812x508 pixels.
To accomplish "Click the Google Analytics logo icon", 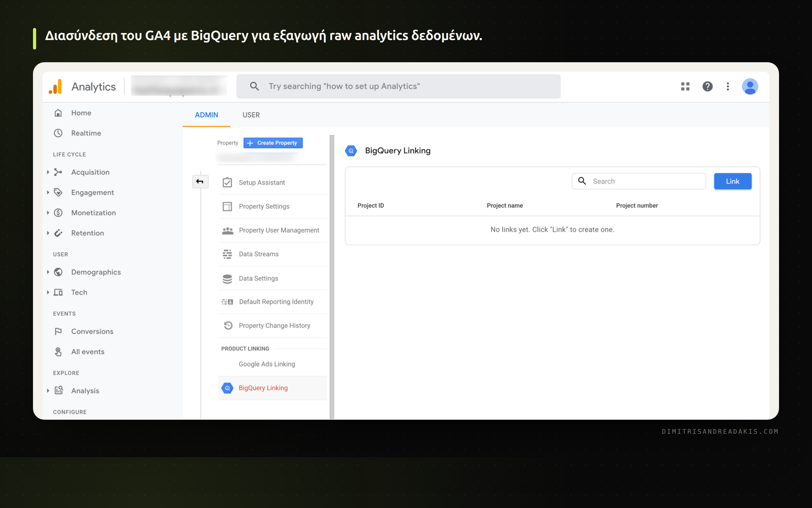I will (x=56, y=87).
